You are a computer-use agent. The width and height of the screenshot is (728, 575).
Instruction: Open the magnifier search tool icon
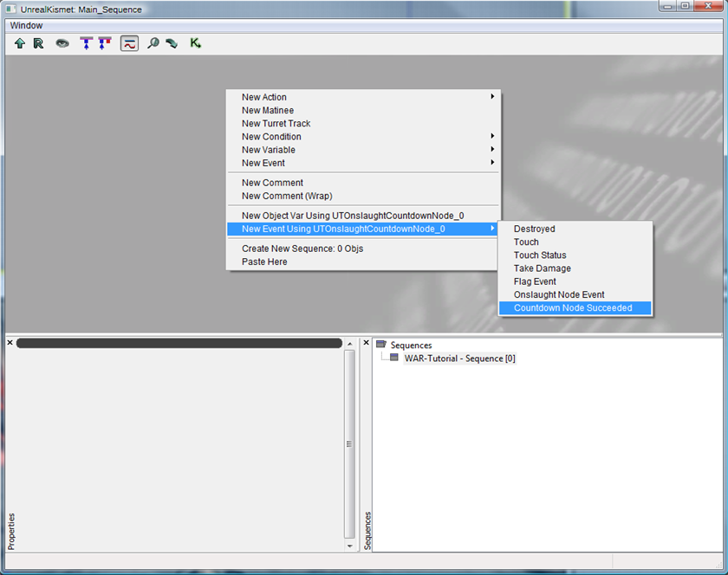[153, 43]
